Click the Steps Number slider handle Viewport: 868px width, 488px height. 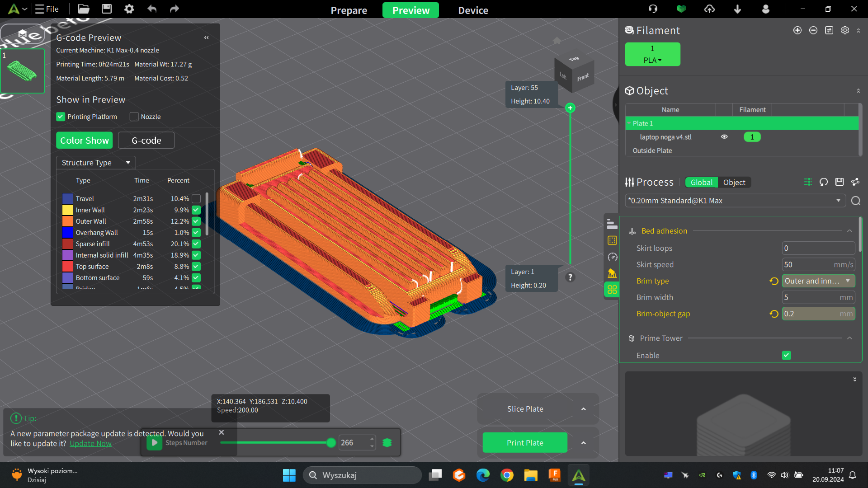[x=331, y=443]
